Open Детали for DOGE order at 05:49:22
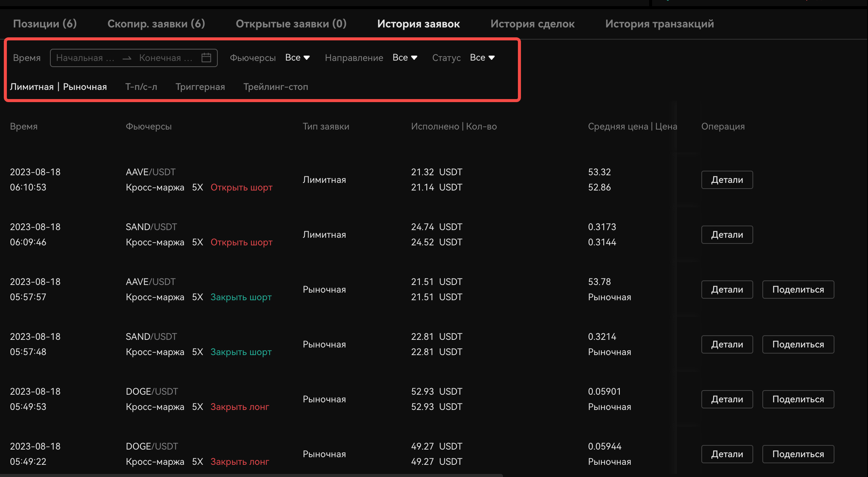 727,454
